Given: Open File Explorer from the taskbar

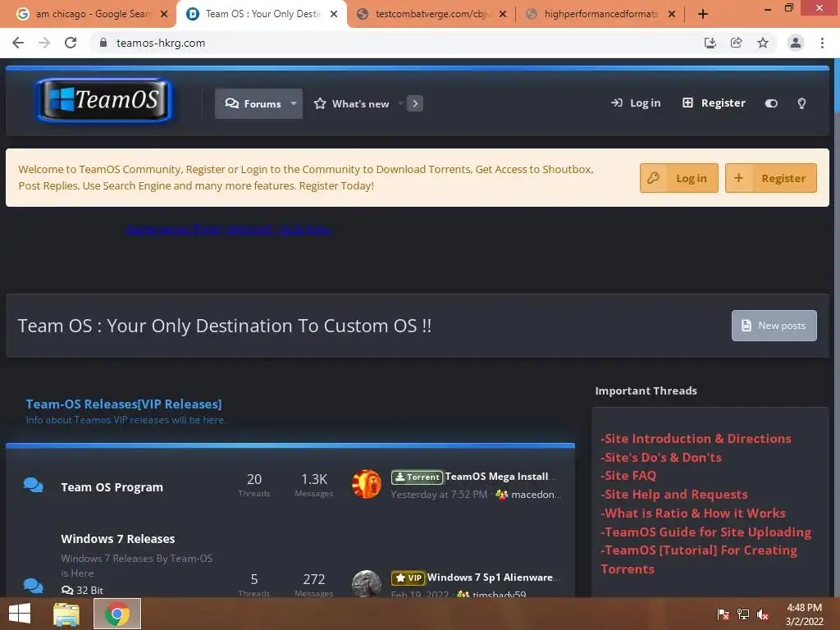Looking at the screenshot, I should pyautogui.click(x=66, y=614).
